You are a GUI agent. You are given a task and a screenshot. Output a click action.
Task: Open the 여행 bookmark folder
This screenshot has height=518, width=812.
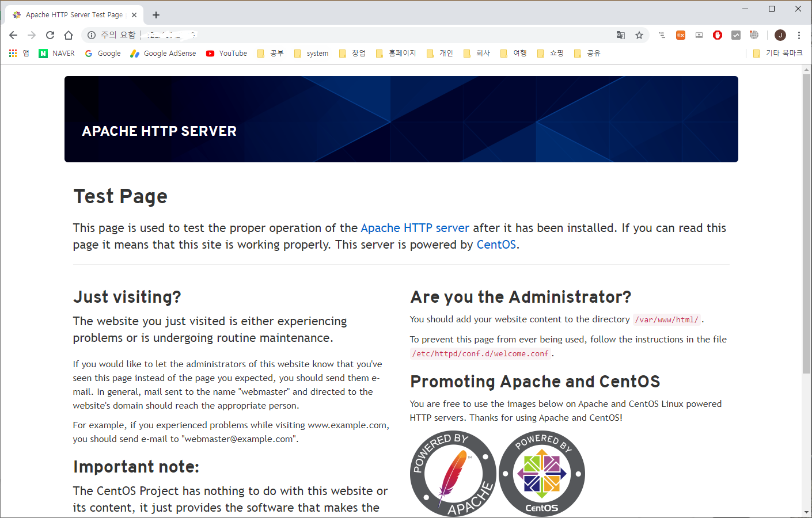click(513, 53)
